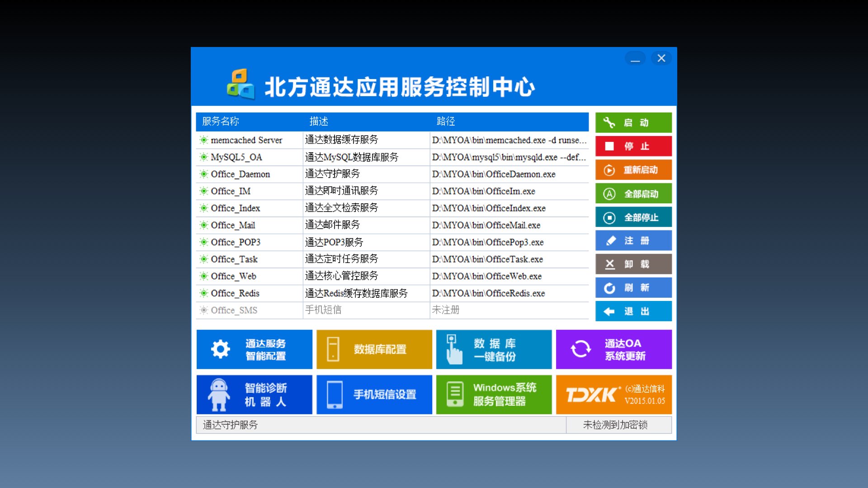Click description 通达MySQL数据库服务
868x488 pixels.
click(352, 157)
